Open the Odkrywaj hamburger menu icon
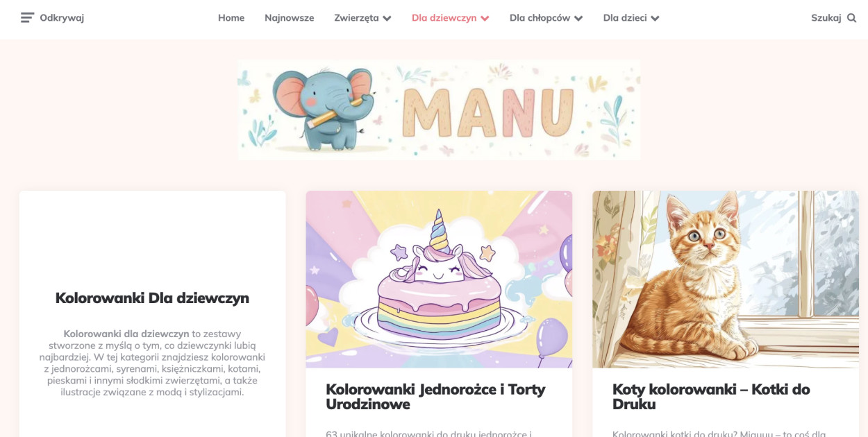Viewport: 868px width, 437px height. pos(27,18)
